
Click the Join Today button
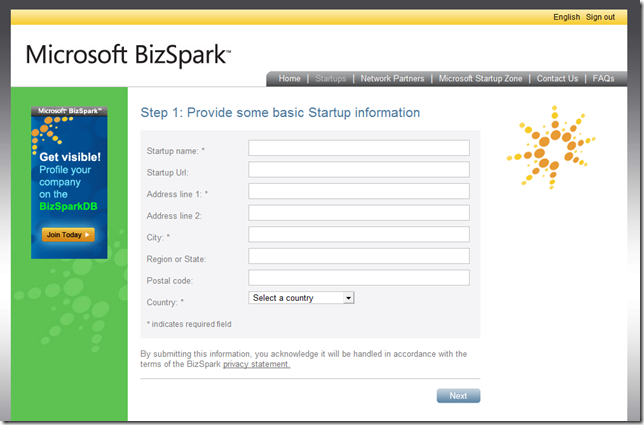click(x=68, y=235)
